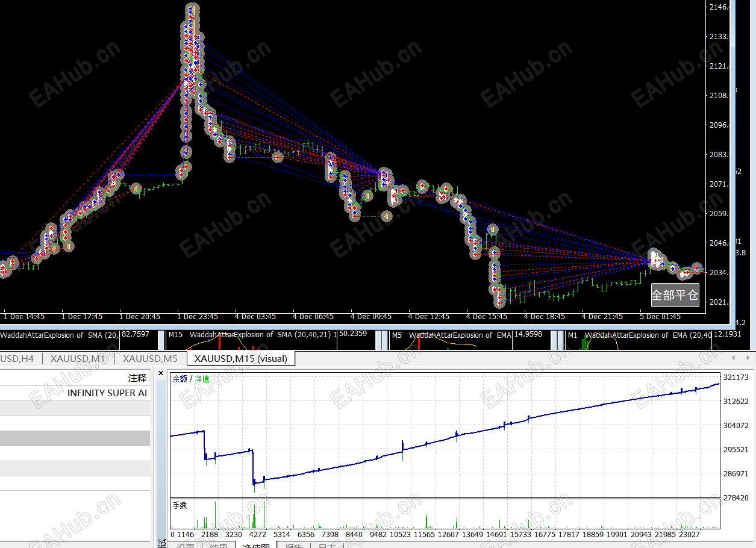Viewport: 756px width, 548px height.
Task: Click the 全部平仓 close-all button
Action: [x=675, y=295]
